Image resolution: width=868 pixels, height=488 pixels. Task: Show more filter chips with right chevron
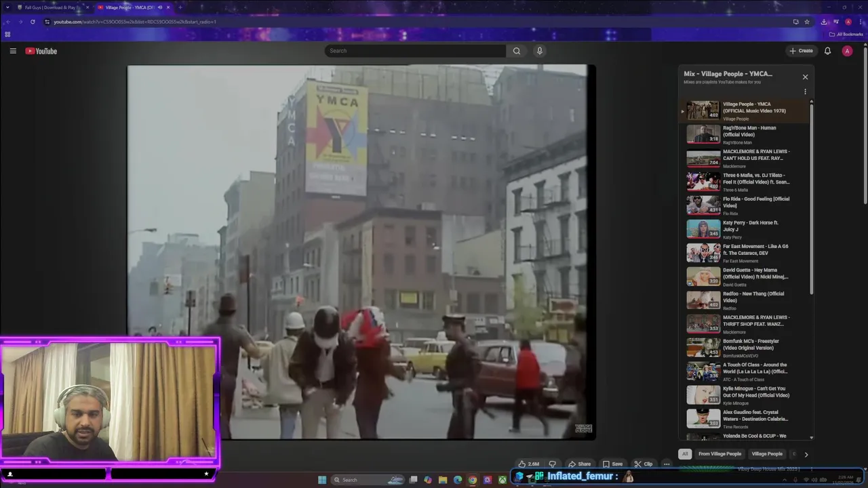point(806,454)
